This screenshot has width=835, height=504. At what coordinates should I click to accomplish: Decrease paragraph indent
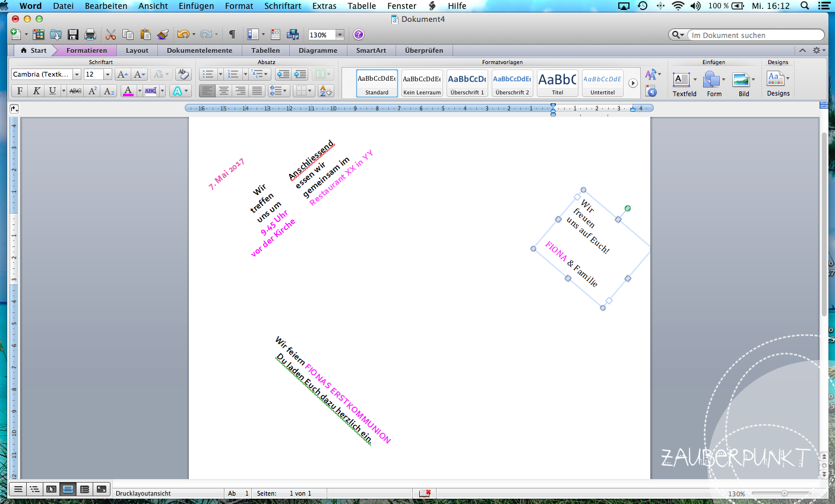pyautogui.click(x=283, y=74)
